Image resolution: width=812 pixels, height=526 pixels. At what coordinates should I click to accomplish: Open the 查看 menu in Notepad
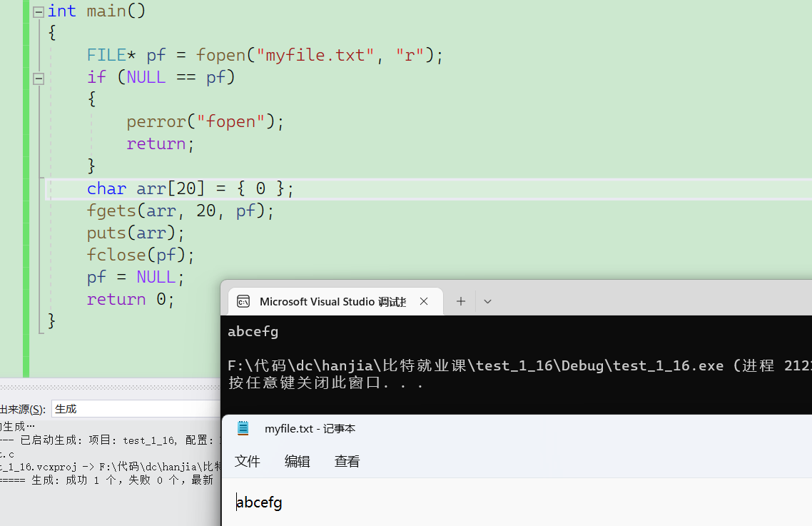pyautogui.click(x=347, y=461)
